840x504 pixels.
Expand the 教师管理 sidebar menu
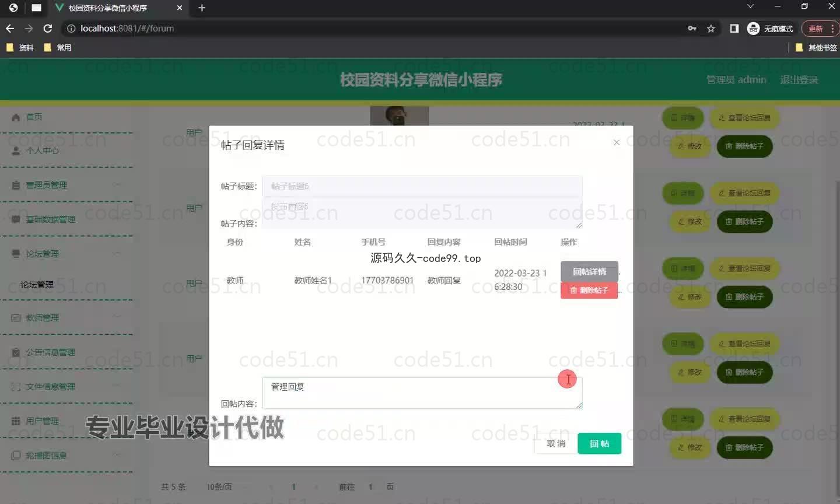point(66,318)
